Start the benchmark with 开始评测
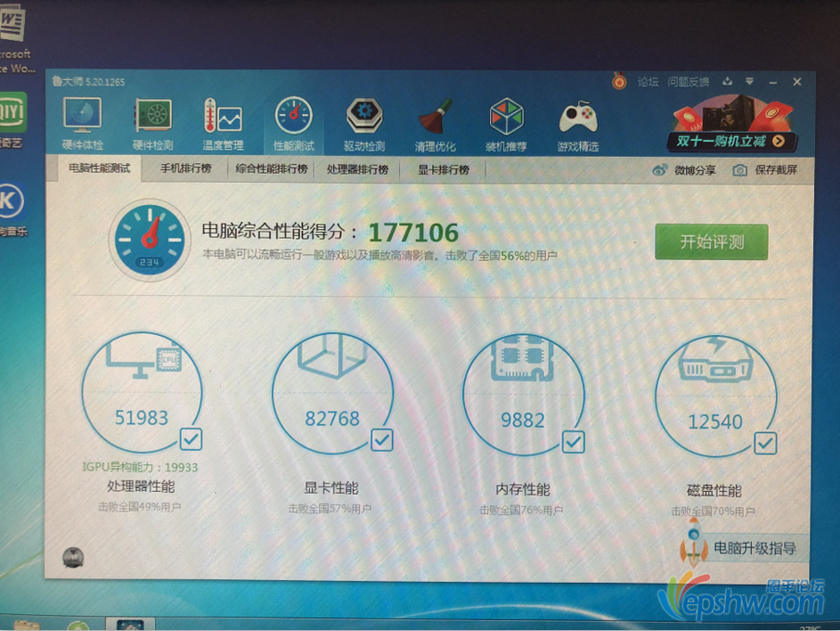The width and height of the screenshot is (840, 631). 711,242
